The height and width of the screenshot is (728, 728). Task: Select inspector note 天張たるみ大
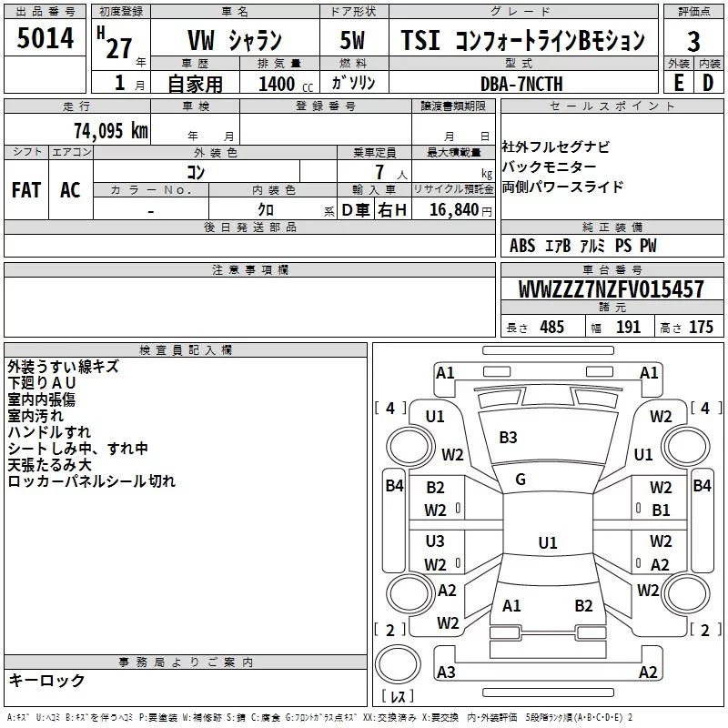point(49,465)
